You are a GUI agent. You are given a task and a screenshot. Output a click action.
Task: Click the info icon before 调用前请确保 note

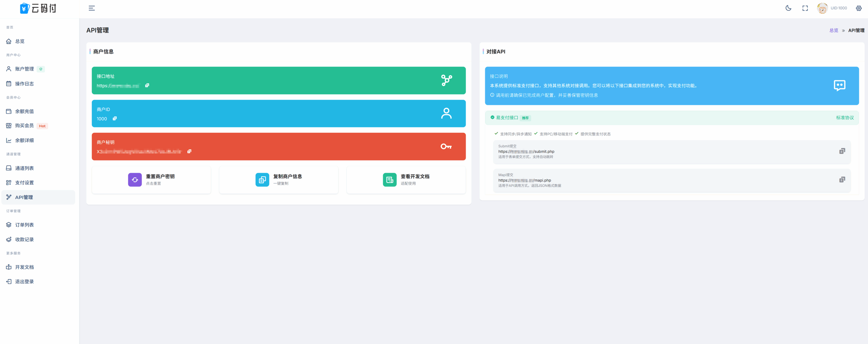click(492, 95)
